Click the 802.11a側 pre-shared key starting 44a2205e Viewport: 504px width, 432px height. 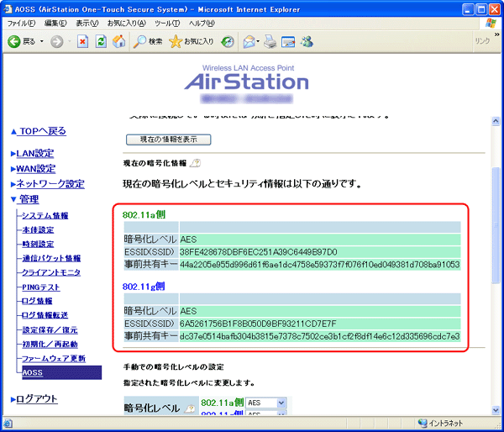(320, 265)
